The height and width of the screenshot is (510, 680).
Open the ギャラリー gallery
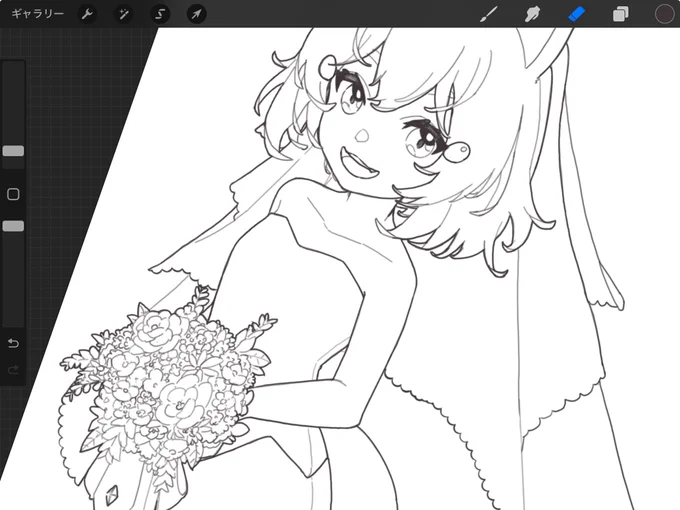click(37, 14)
